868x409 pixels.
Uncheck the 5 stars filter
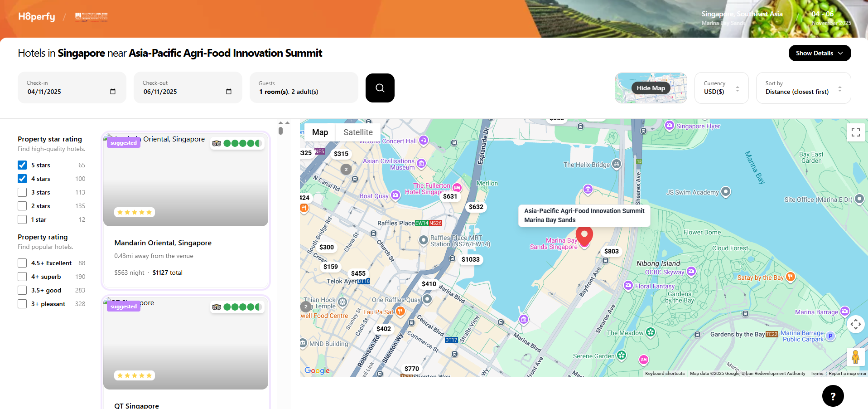22,165
